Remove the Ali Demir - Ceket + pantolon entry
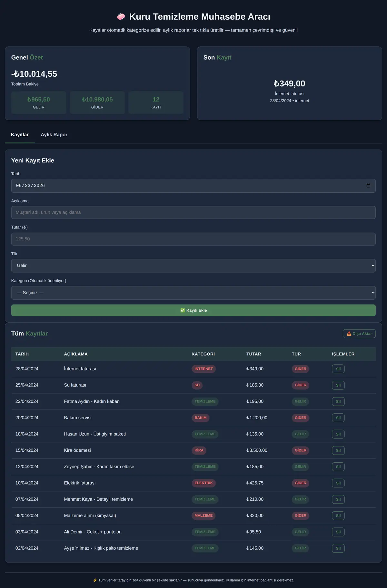 [x=338, y=532]
